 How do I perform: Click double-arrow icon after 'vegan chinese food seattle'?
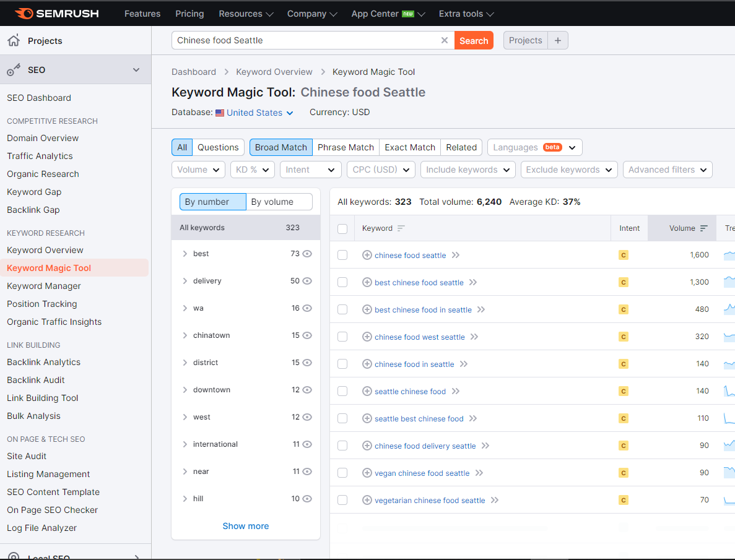(479, 473)
